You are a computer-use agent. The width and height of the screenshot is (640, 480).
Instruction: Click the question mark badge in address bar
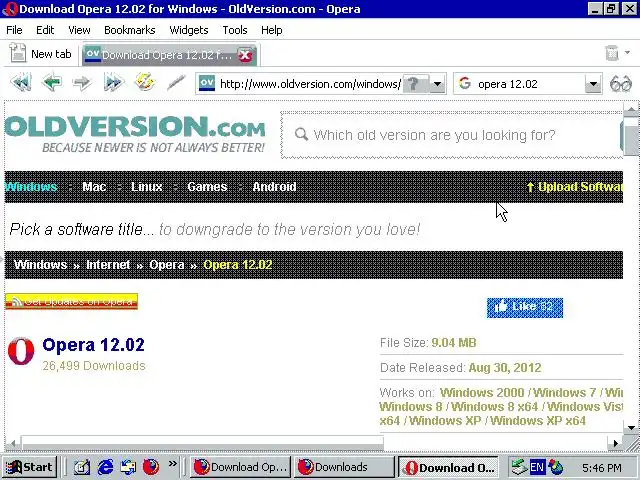pyautogui.click(x=416, y=84)
